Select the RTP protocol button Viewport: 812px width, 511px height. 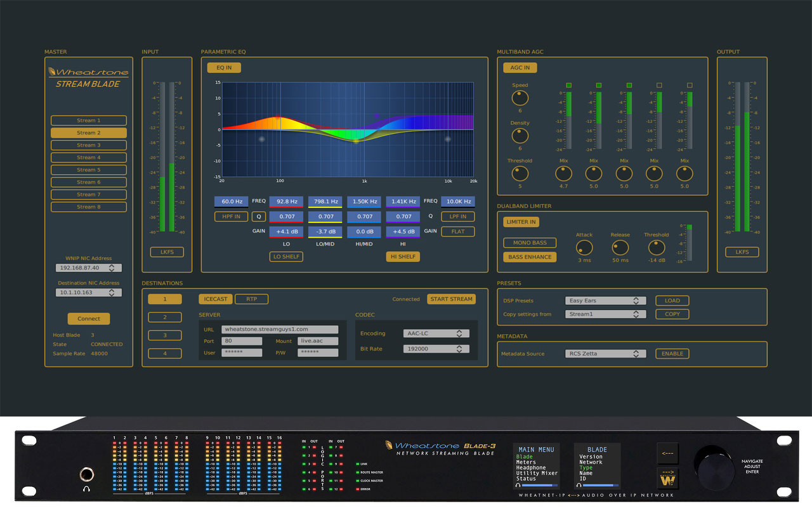tap(251, 299)
